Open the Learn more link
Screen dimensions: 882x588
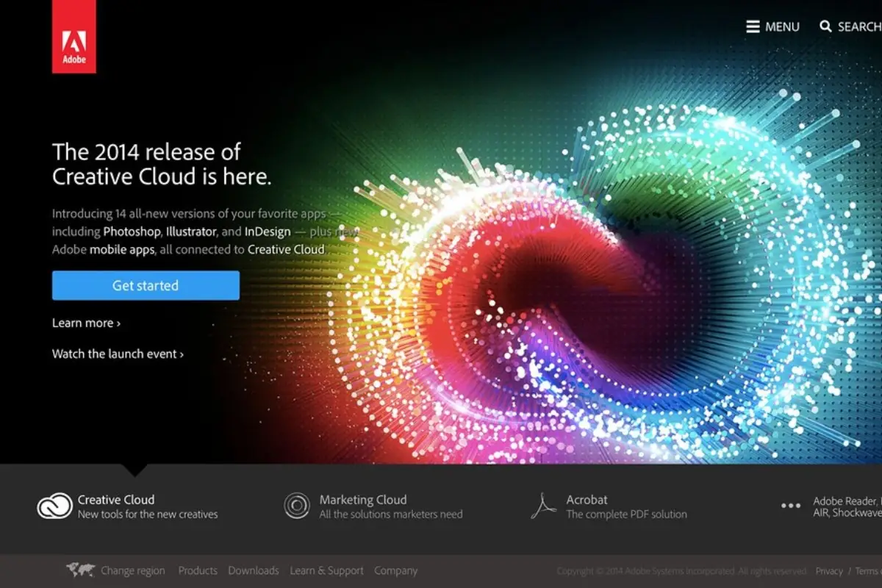tap(86, 323)
